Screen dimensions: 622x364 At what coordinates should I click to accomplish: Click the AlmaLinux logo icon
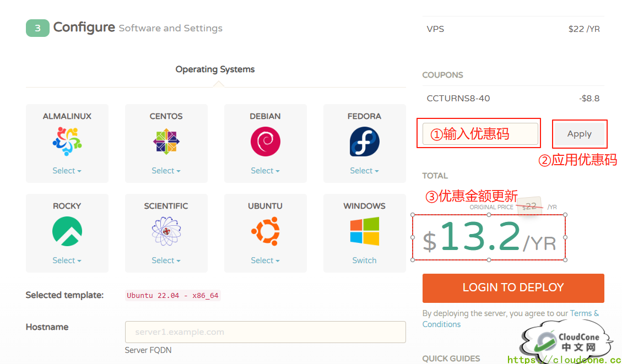[67, 142]
